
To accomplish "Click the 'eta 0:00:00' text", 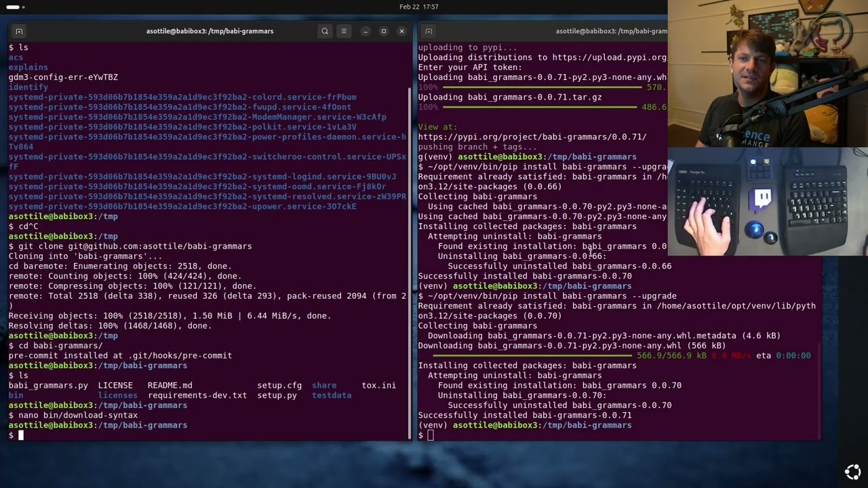I will [x=784, y=356].
